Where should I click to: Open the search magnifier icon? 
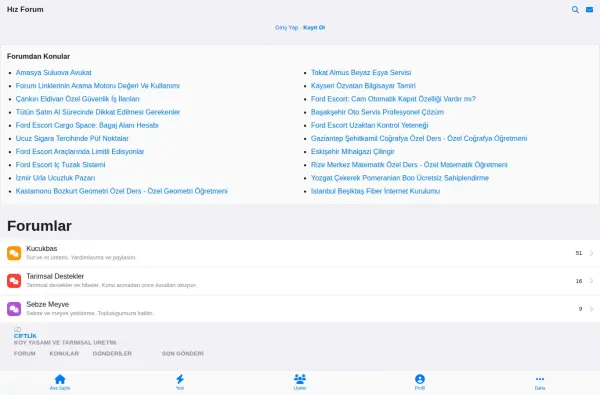pyautogui.click(x=575, y=10)
